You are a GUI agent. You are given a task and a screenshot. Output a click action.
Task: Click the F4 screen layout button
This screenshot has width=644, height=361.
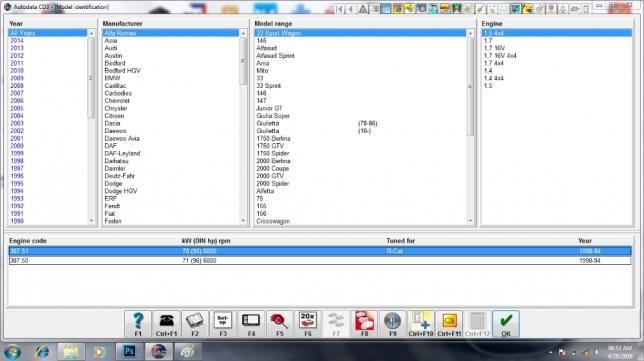251,324
